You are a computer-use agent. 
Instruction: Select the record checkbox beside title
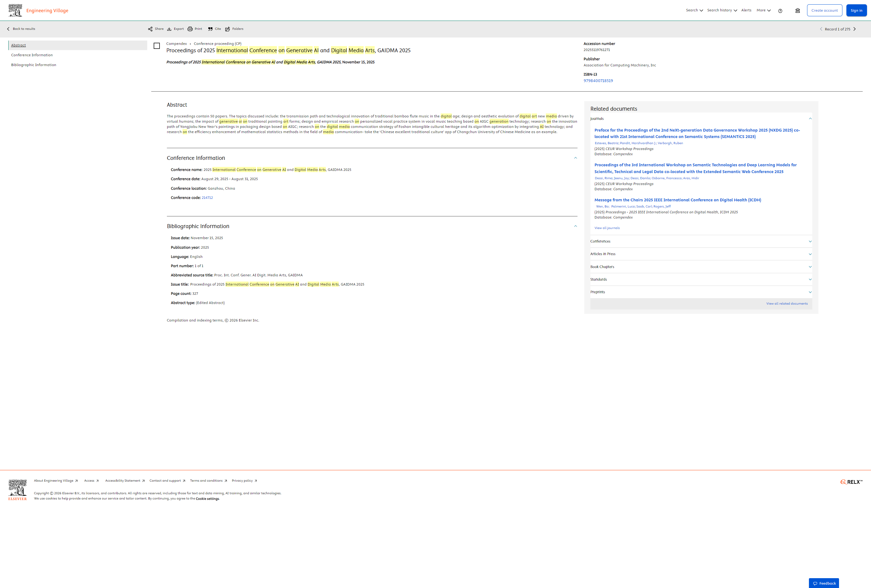click(x=157, y=46)
